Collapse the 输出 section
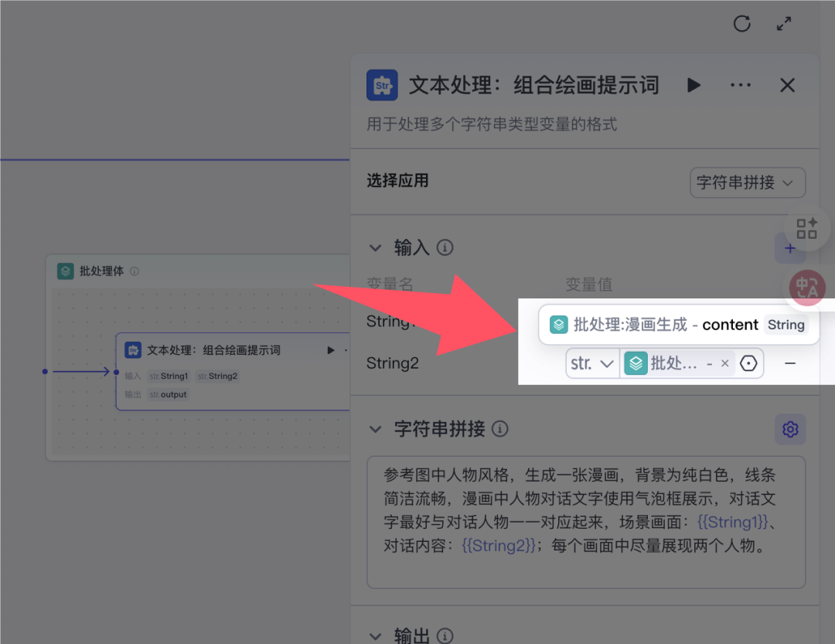 376,636
